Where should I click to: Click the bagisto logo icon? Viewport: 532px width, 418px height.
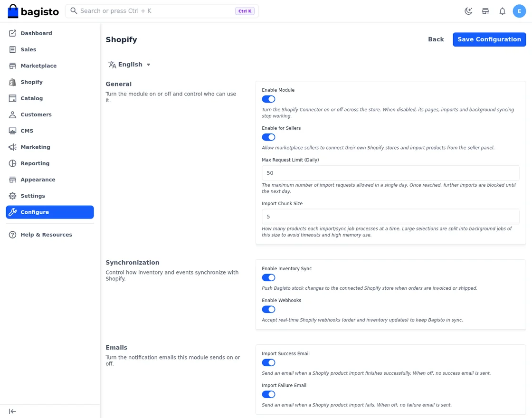point(13,11)
